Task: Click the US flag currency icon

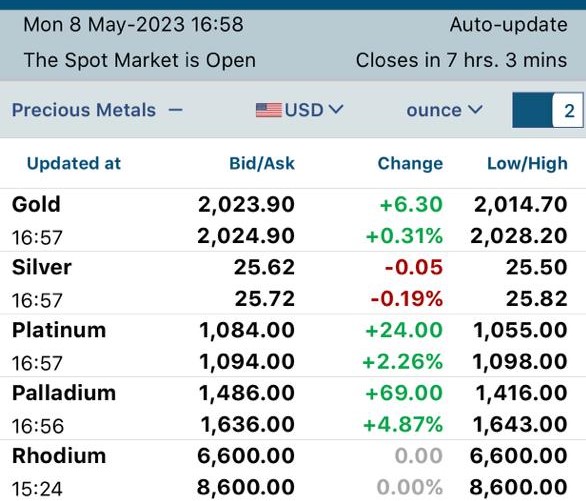Action: 268,110
